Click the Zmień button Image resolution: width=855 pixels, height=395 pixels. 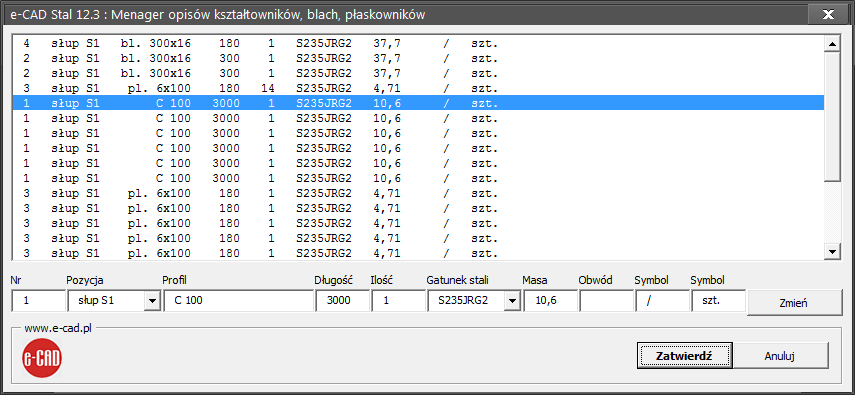(794, 303)
